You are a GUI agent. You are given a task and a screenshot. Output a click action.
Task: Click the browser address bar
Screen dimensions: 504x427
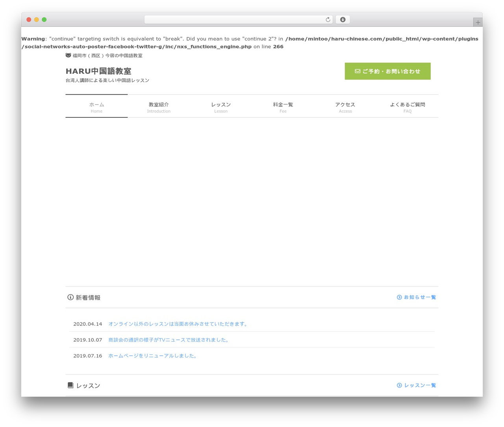[x=238, y=20]
